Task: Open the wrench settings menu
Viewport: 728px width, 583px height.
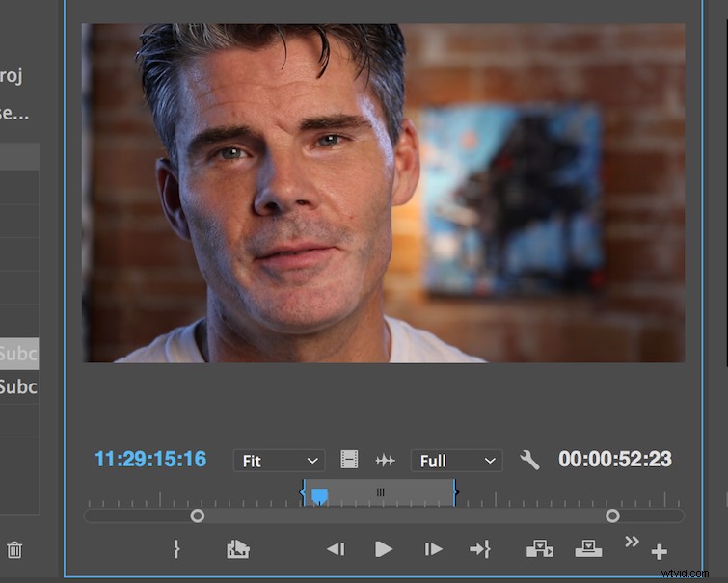Action: [x=529, y=460]
